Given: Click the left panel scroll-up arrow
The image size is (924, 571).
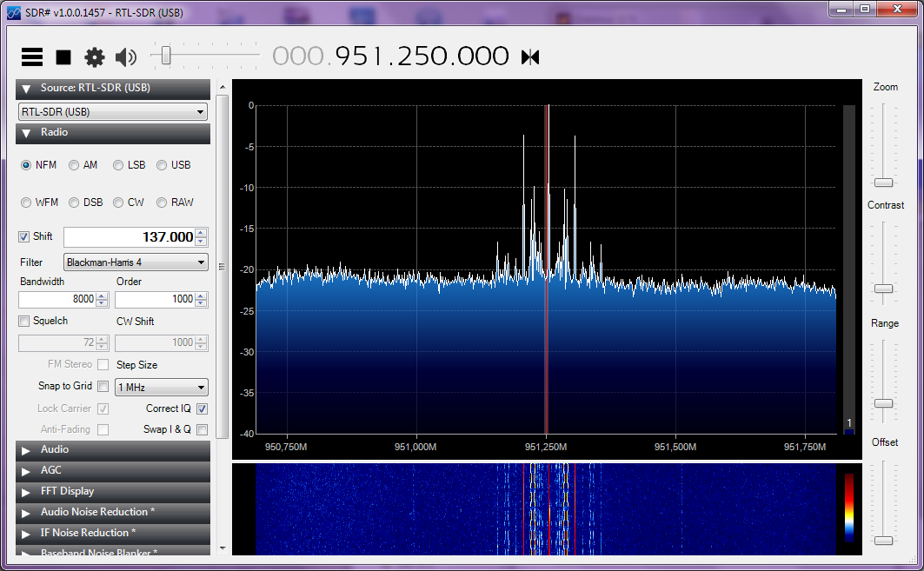Looking at the screenshot, I should (223, 87).
